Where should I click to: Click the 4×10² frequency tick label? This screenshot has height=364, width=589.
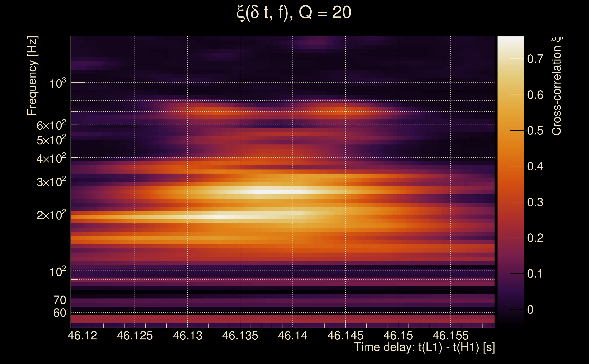(51, 158)
